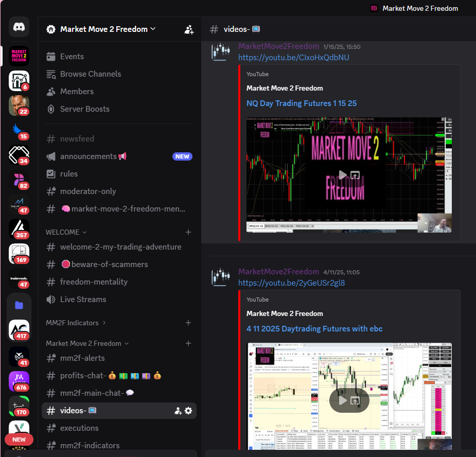
Task: Click the invite people icon in server header
Action: click(189, 29)
